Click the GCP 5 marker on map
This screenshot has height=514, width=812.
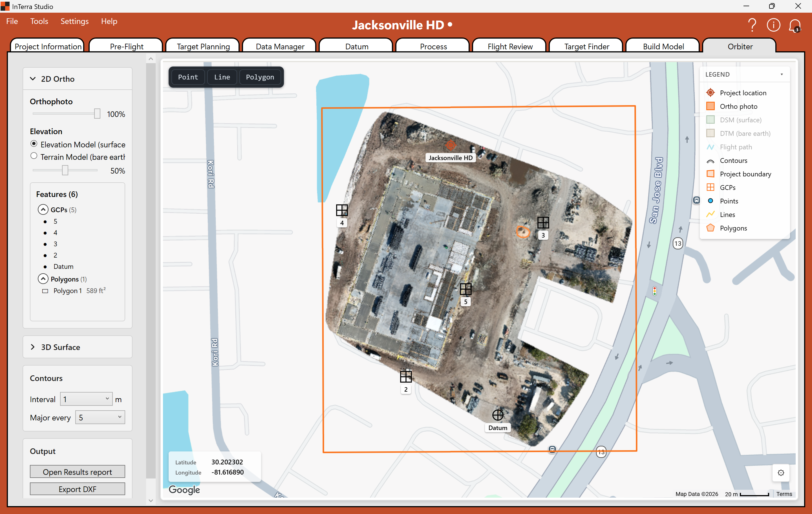point(465,289)
